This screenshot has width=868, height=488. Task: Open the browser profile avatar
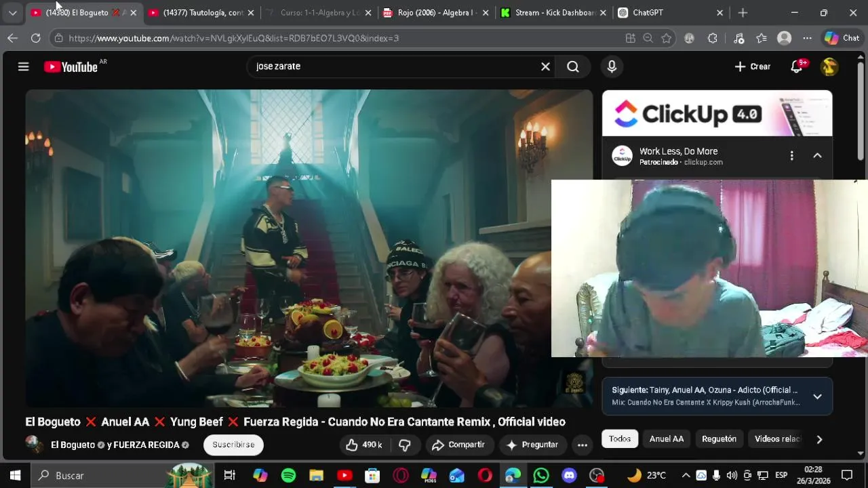[784, 39]
